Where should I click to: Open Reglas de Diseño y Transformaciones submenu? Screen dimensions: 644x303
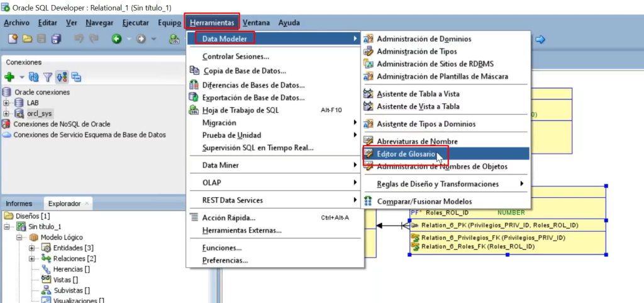[445, 184]
